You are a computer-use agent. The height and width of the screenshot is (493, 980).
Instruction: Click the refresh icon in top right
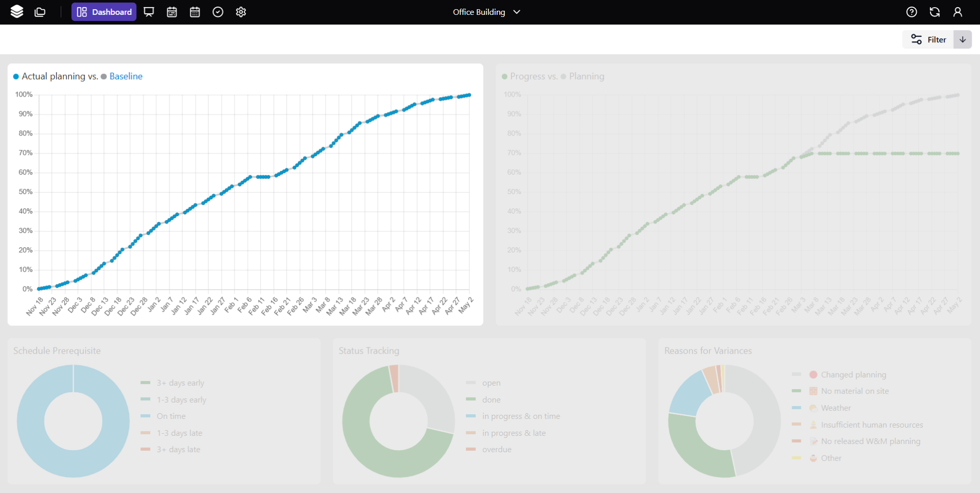(935, 12)
